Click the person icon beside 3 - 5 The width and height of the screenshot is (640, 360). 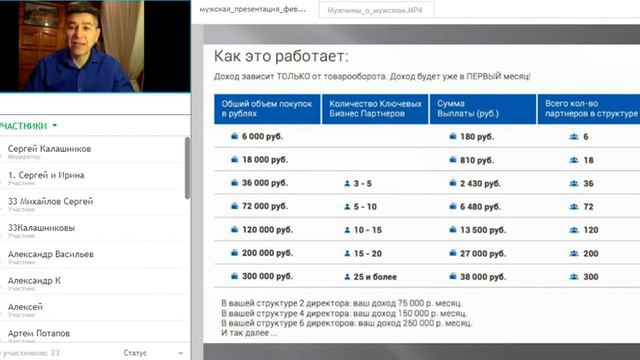pyautogui.click(x=347, y=184)
